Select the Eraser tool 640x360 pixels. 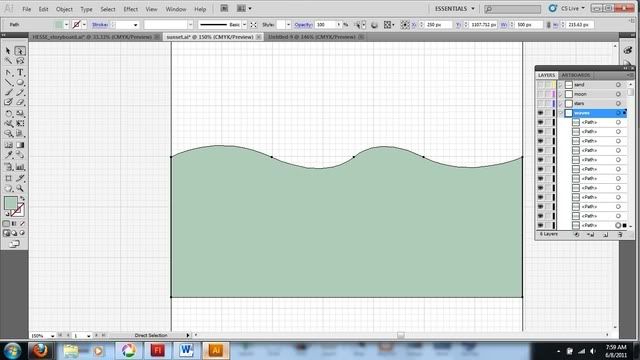[x=20, y=102]
